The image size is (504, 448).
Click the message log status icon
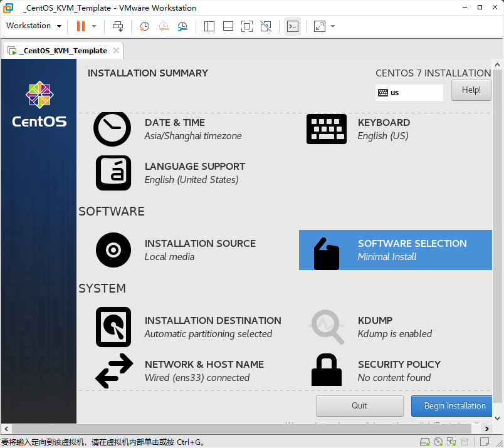pyautogui.click(x=485, y=442)
